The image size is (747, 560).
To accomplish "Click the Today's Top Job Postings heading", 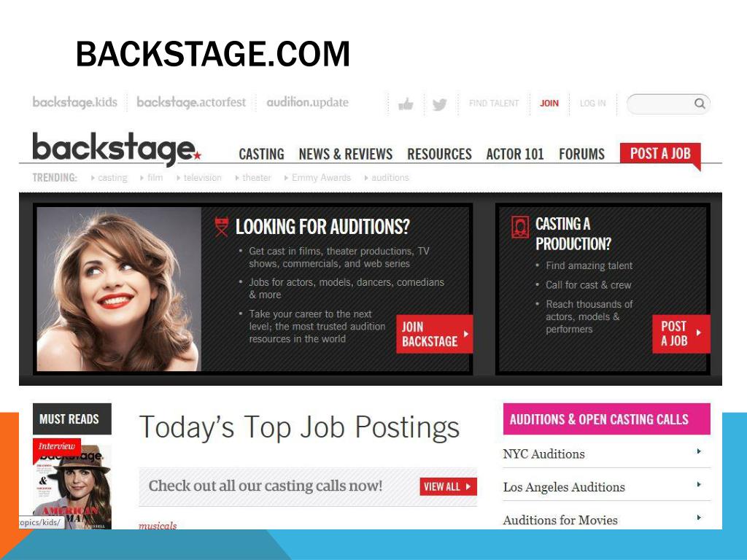I will (x=299, y=427).
